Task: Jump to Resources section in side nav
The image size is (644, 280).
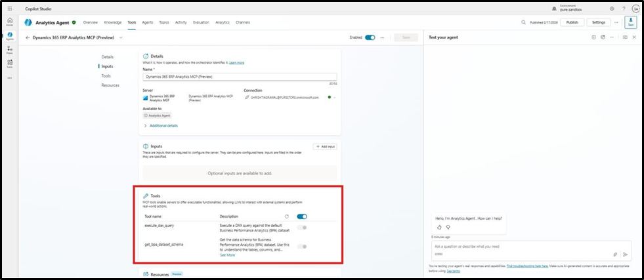Action: (x=110, y=85)
